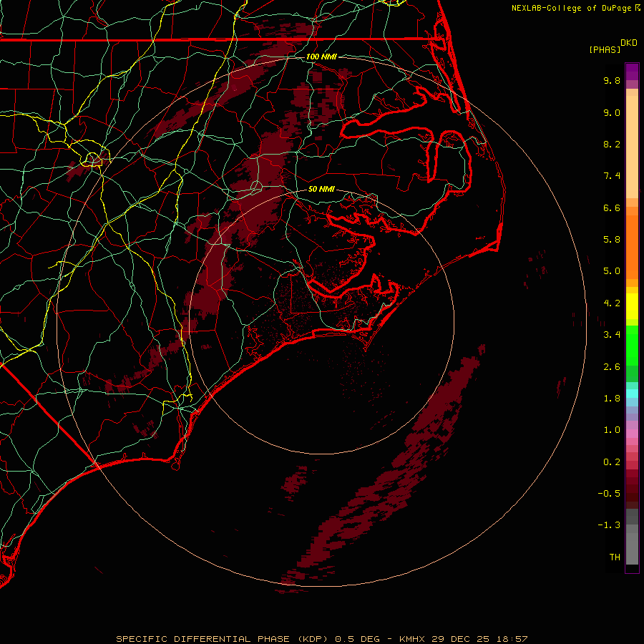Click the -0.5 value on the scale
This screenshot has height=644, width=644.
pos(609,494)
